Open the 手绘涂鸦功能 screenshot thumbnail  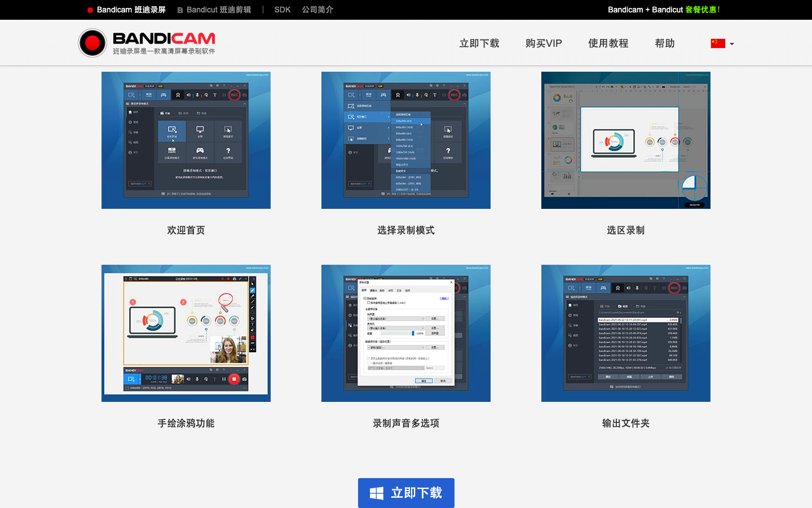click(186, 333)
